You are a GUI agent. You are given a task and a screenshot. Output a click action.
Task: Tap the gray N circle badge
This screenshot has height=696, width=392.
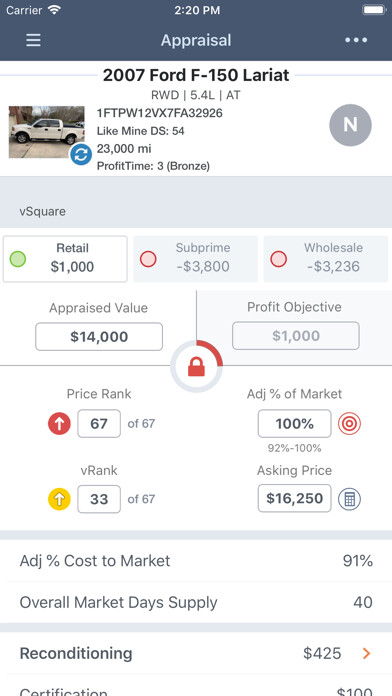(350, 125)
